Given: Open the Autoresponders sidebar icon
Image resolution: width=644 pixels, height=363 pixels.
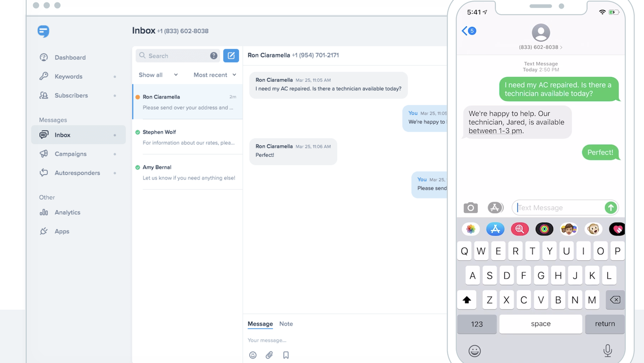Looking at the screenshot, I should 44,172.
